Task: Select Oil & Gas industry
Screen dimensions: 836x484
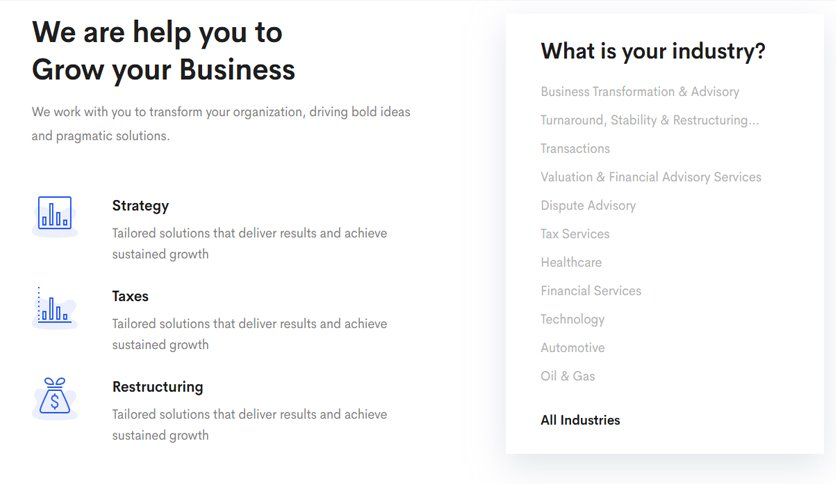Action: tap(567, 376)
